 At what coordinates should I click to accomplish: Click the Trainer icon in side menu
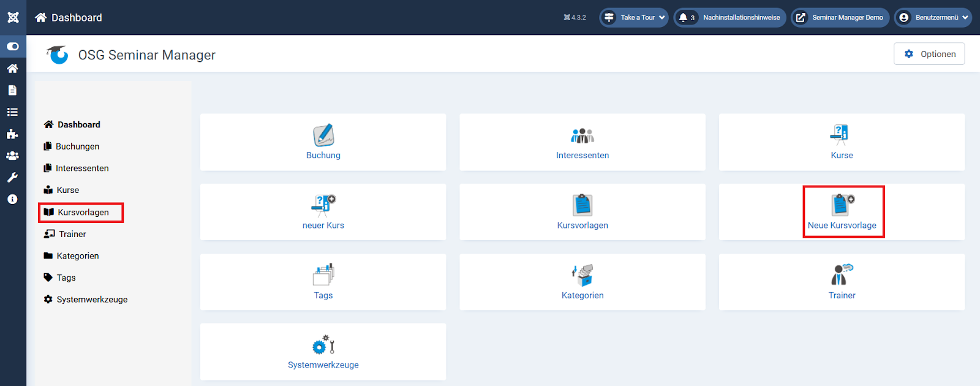coord(50,234)
